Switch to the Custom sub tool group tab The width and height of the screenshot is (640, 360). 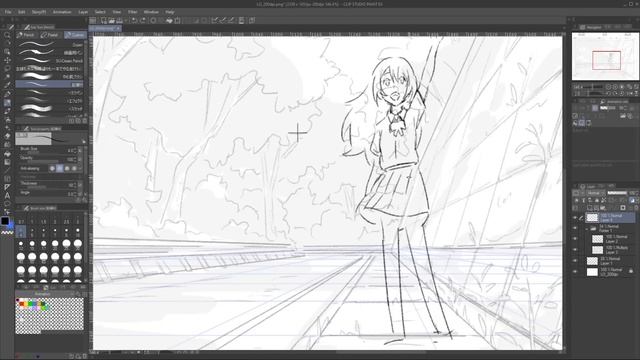(x=75, y=35)
